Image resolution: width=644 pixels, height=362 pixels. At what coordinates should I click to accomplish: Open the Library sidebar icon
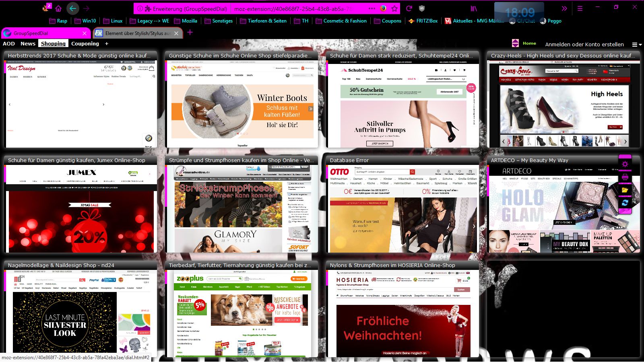474,8
